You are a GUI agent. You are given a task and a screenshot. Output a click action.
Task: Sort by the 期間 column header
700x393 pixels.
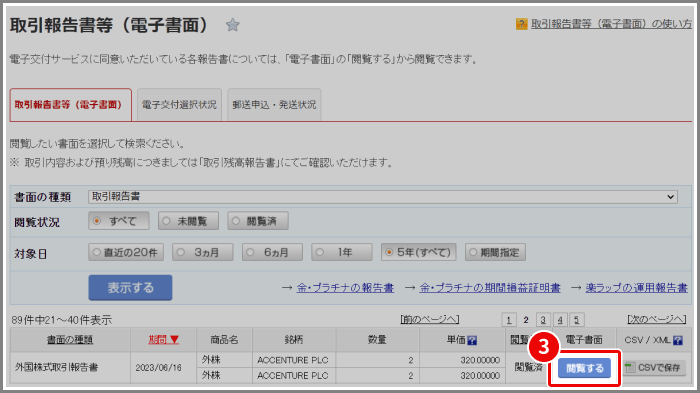(163, 340)
